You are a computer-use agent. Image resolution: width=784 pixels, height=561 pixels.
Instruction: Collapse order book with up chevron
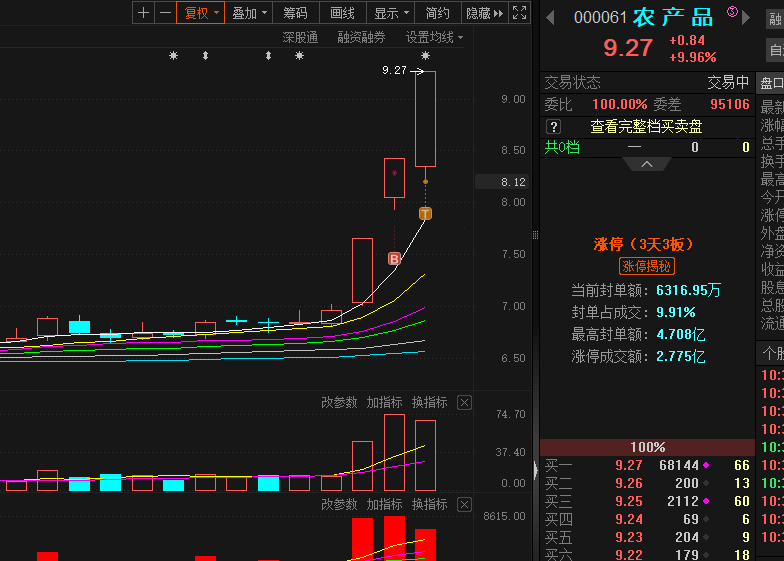point(646,164)
